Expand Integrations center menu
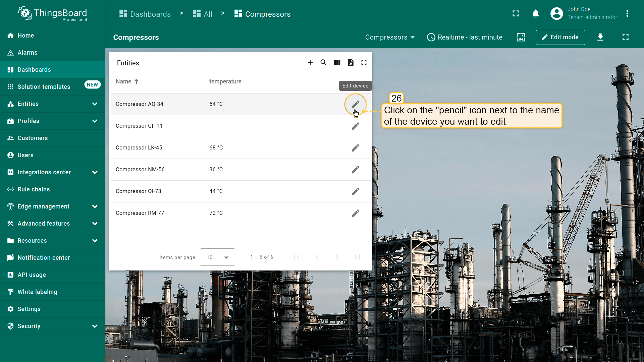 (53, 172)
